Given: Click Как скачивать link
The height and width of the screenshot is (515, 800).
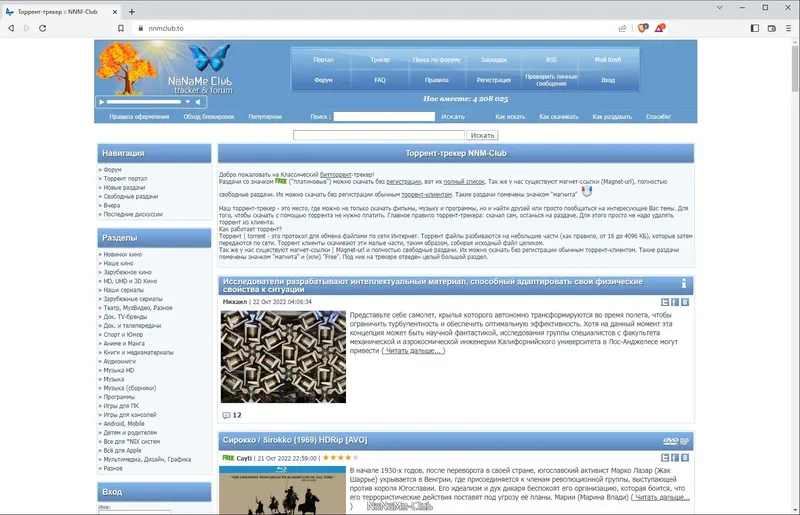Looking at the screenshot, I should pos(559,117).
